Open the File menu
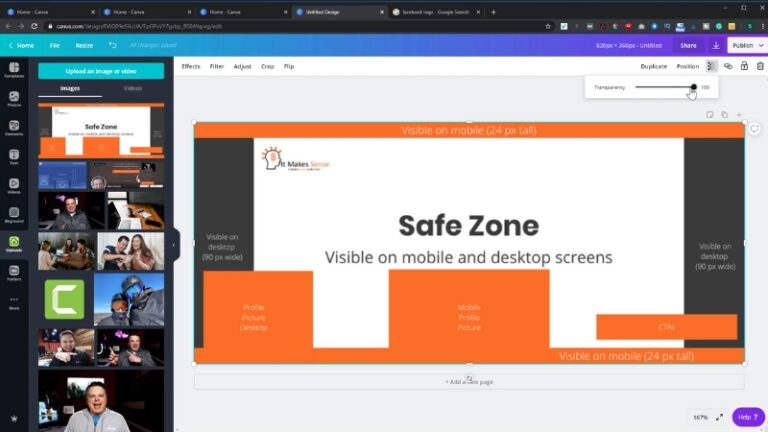The width and height of the screenshot is (768, 432). click(54, 45)
